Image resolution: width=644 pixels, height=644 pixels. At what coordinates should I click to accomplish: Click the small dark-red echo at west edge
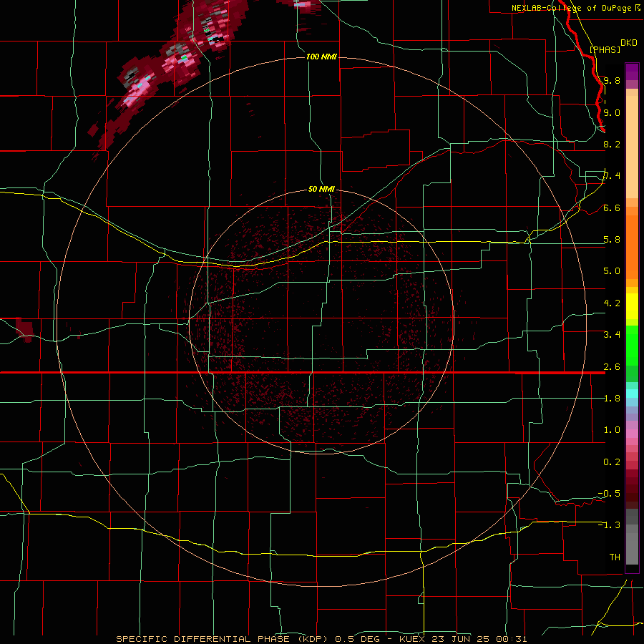pyautogui.click(x=24, y=330)
